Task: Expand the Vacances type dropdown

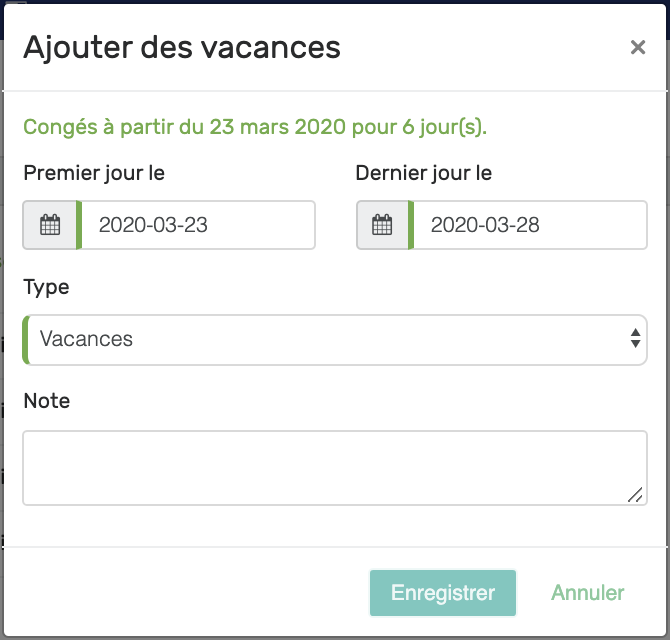Action: coord(335,340)
